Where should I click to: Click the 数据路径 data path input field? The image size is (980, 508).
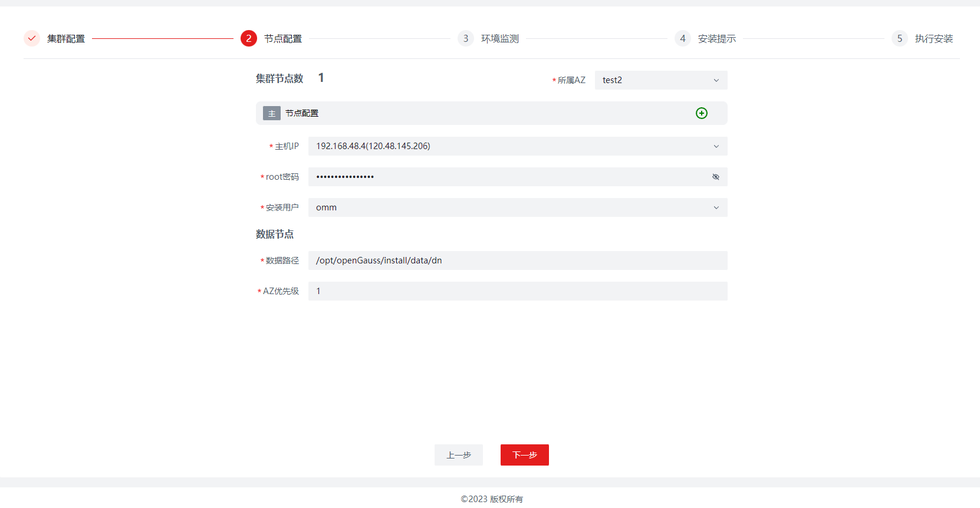coord(517,260)
